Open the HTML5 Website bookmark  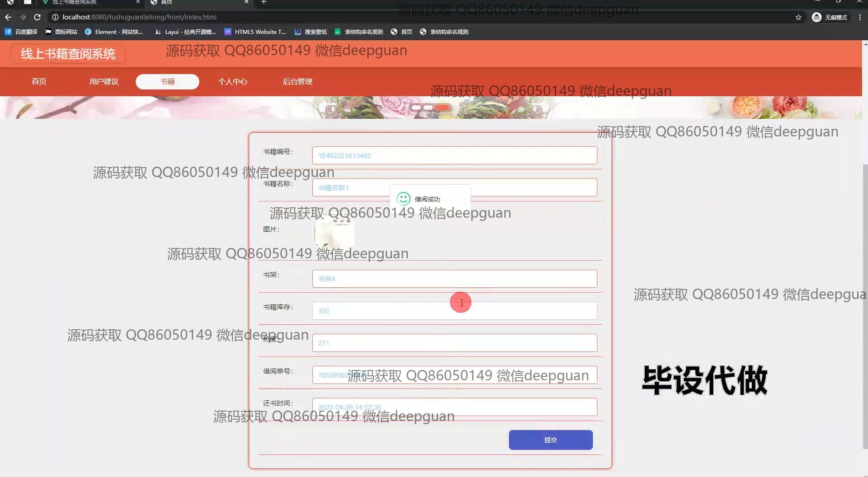[255, 32]
